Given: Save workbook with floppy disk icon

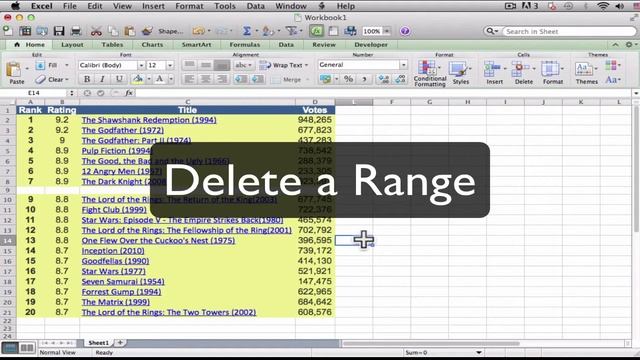Looking at the screenshot, I should (x=59, y=31).
